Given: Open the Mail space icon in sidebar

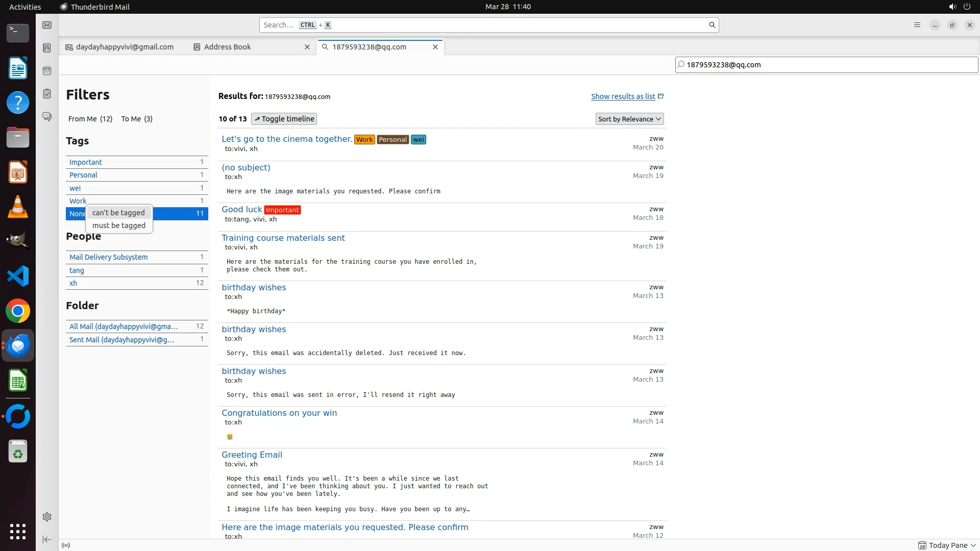Looking at the screenshot, I should tap(47, 25).
